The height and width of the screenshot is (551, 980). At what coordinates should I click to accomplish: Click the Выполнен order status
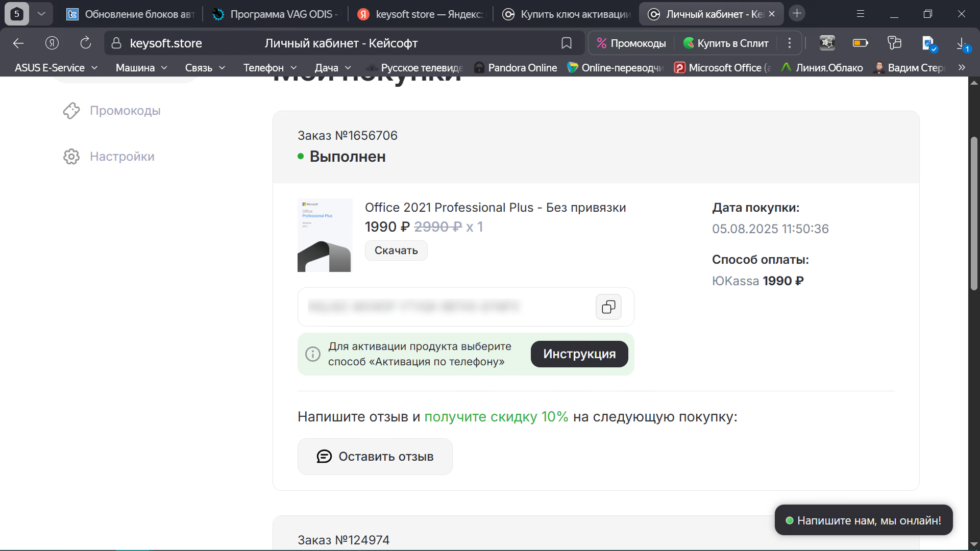(347, 157)
